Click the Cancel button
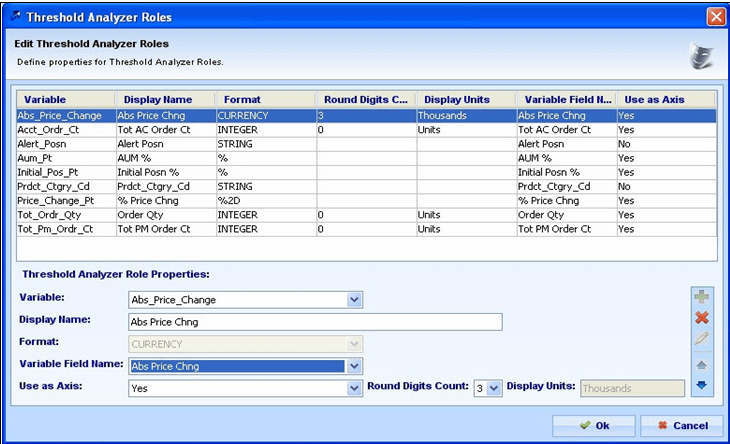Viewport: 730px width, 444px height. 682,425
